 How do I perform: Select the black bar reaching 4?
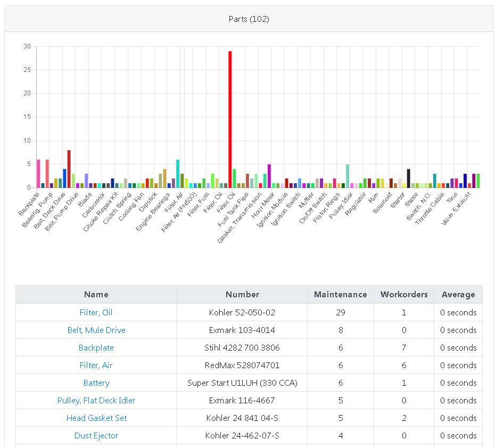pos(408,178)
